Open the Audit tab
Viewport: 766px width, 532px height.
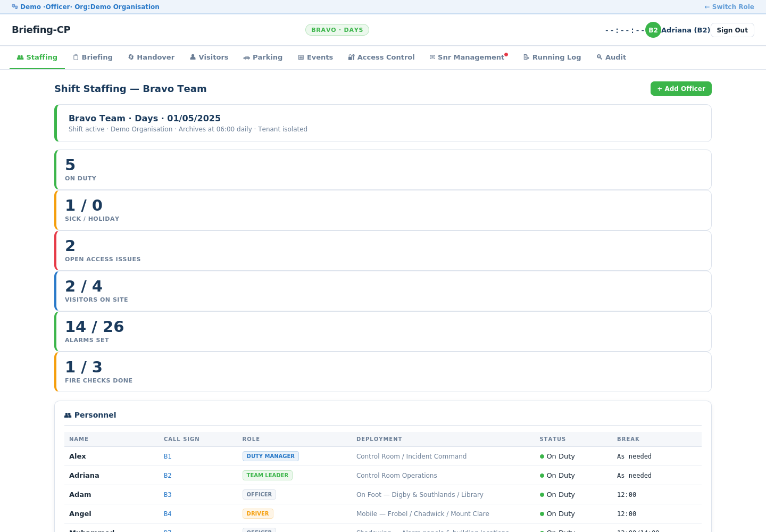611,57
